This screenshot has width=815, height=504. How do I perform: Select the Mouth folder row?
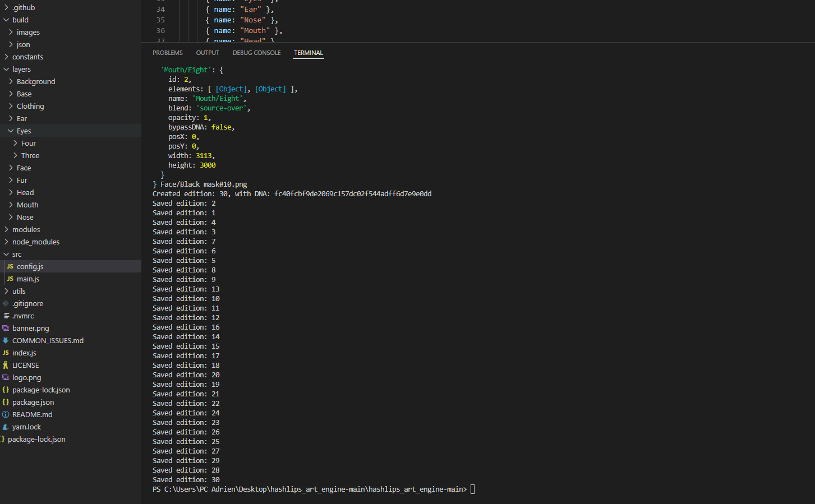pos(71,205)
